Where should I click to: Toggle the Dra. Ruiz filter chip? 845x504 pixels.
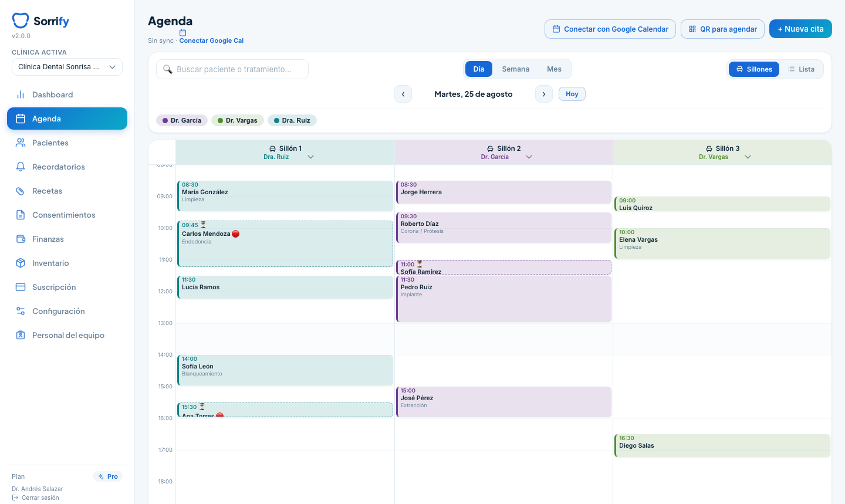(292, 120)
